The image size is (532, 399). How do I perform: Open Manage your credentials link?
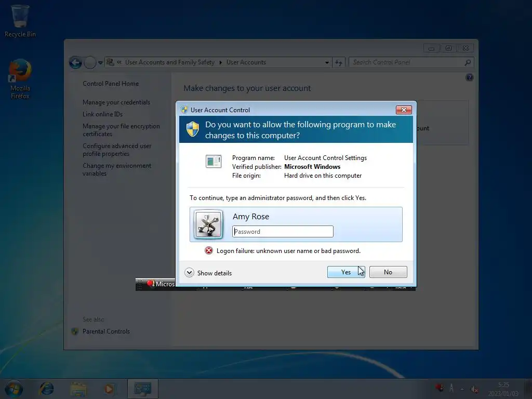[x=116, y=102]
